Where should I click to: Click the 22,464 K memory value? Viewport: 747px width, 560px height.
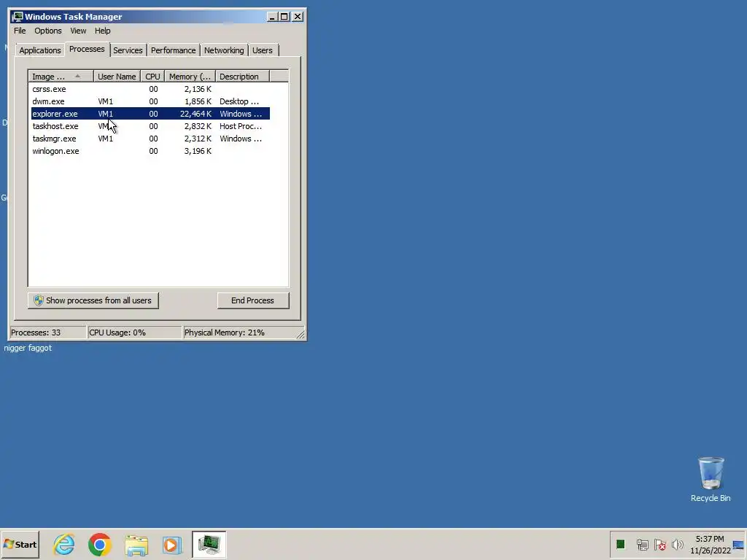pos(196,114)
